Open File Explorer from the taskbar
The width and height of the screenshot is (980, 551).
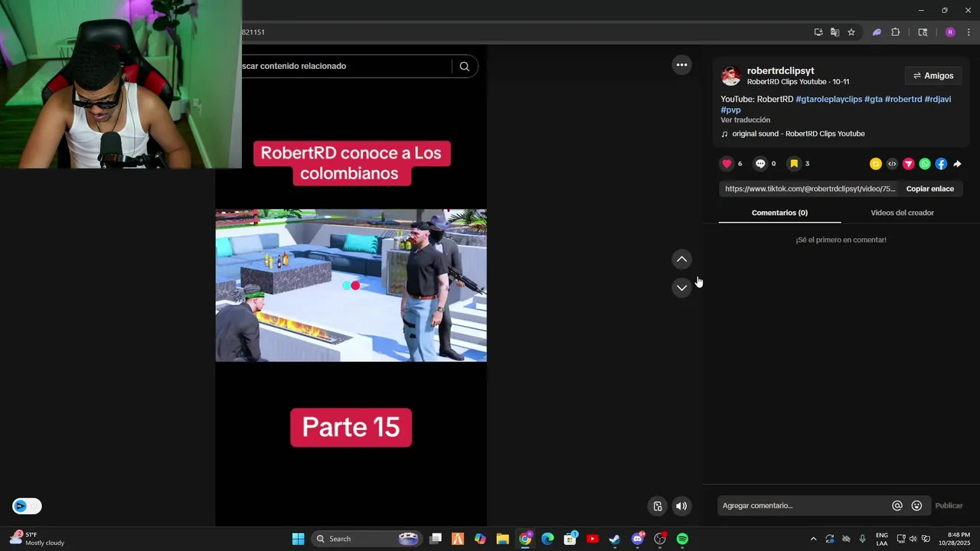pos(502,539)
